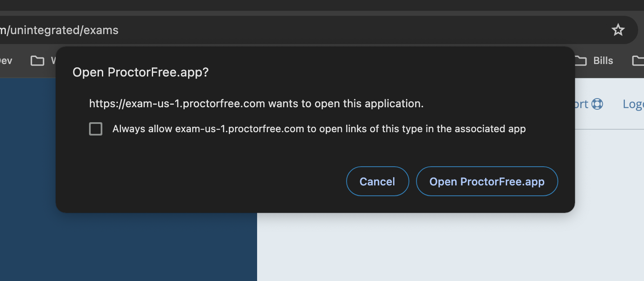644x281 pixels.
Task: Click the "Open ProctorFree.app?" dialog title
Action: (x=140, y=72)
